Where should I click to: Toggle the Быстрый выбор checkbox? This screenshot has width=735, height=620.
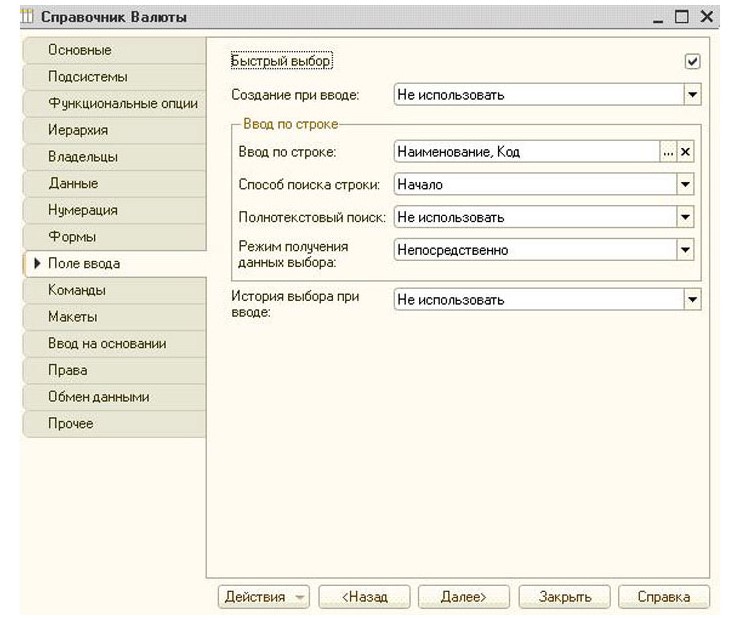pyautogui.click(x=692, y=61)
